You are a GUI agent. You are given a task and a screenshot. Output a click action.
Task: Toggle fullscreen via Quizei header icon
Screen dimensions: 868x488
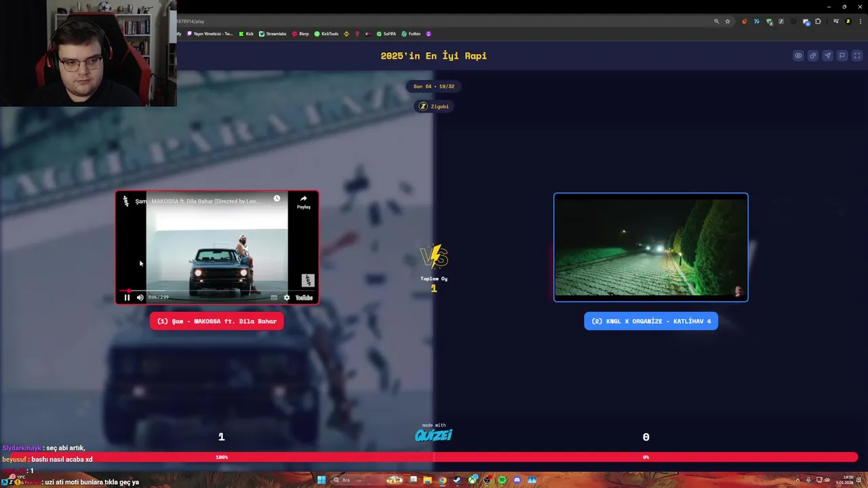857,56
